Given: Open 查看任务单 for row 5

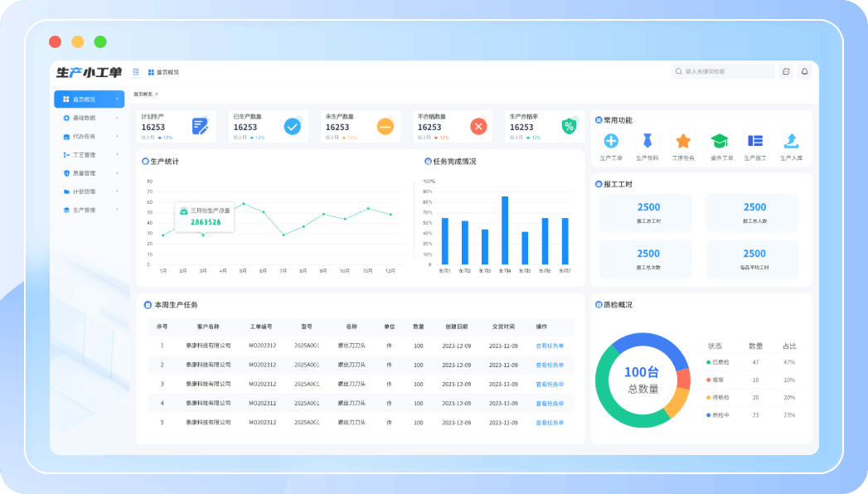Looking at the screenshot, I should pyautogui.click(x=549, y=422).
